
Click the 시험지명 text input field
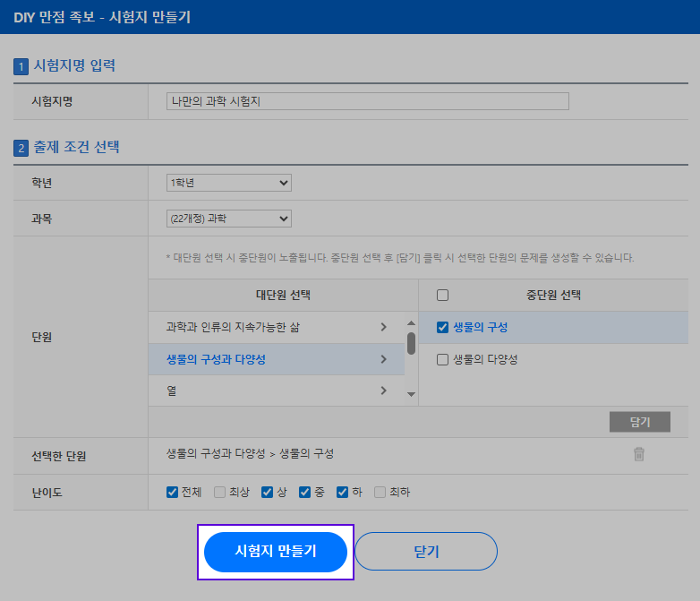pos(368,101)
